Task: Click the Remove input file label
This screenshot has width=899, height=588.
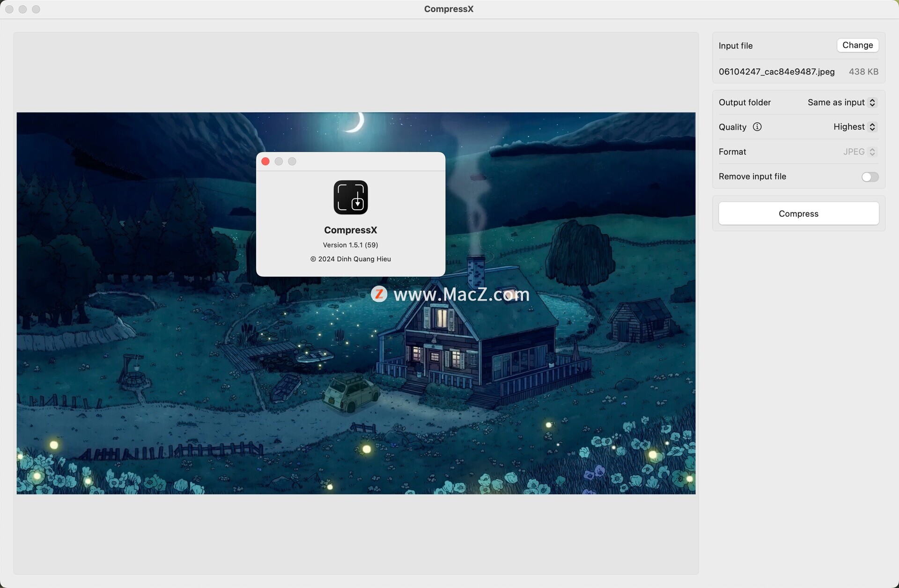Action: (x=752, y=176)
